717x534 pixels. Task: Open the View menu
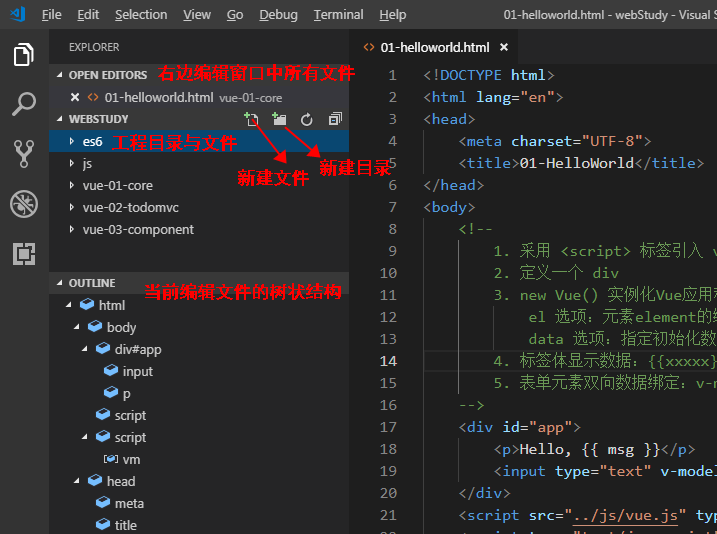tap(197, 15)
